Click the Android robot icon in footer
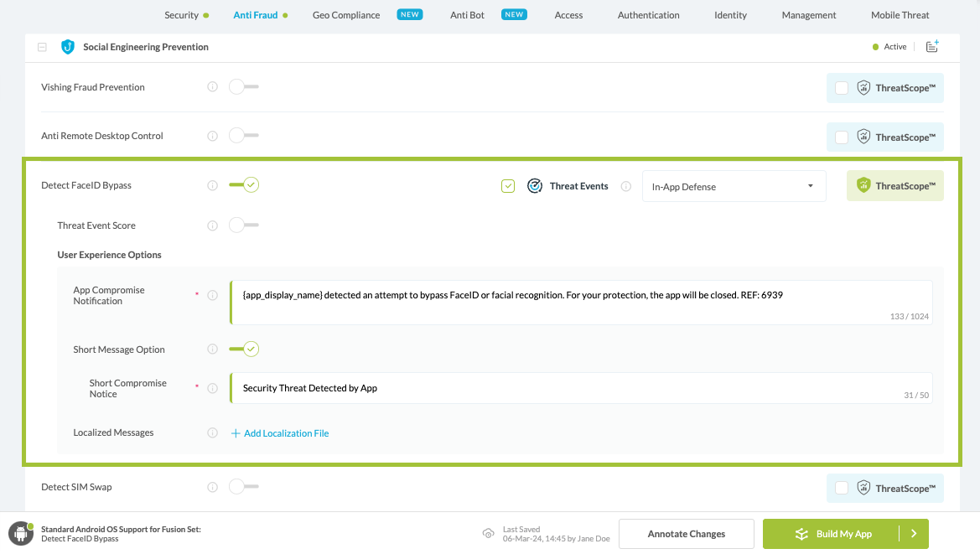 point(20,534)
